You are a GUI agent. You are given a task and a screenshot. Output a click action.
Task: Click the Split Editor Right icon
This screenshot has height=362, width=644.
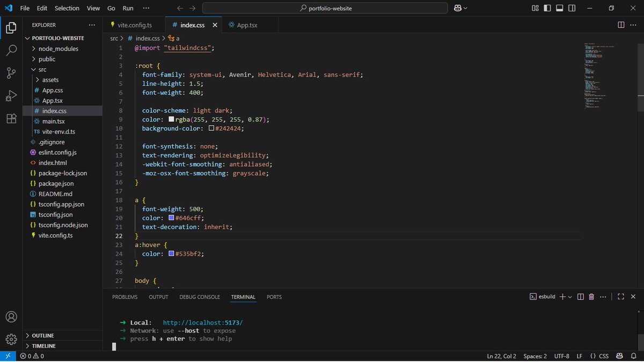pyautogui.click(x=621, y=25)
